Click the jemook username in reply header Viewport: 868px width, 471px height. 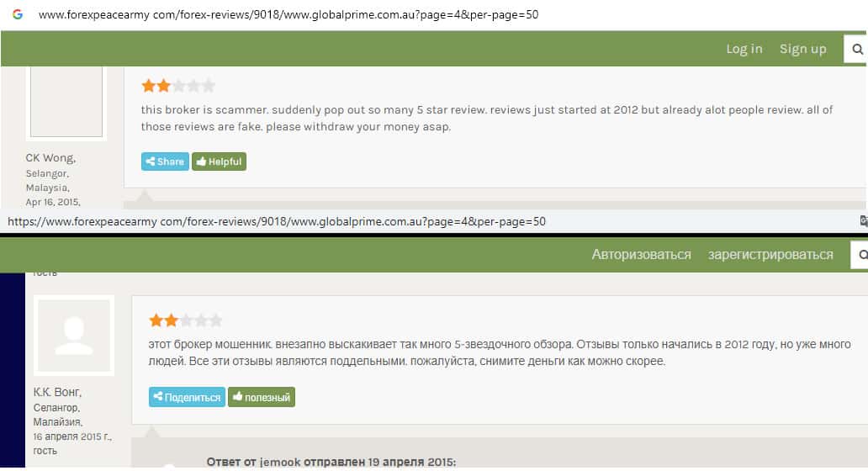[x=280, y=462]
